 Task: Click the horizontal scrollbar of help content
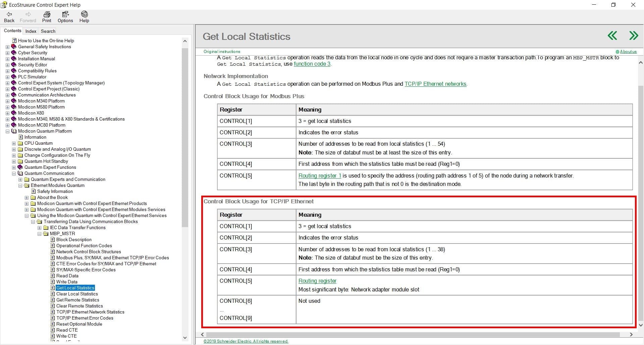click(413, 334)
